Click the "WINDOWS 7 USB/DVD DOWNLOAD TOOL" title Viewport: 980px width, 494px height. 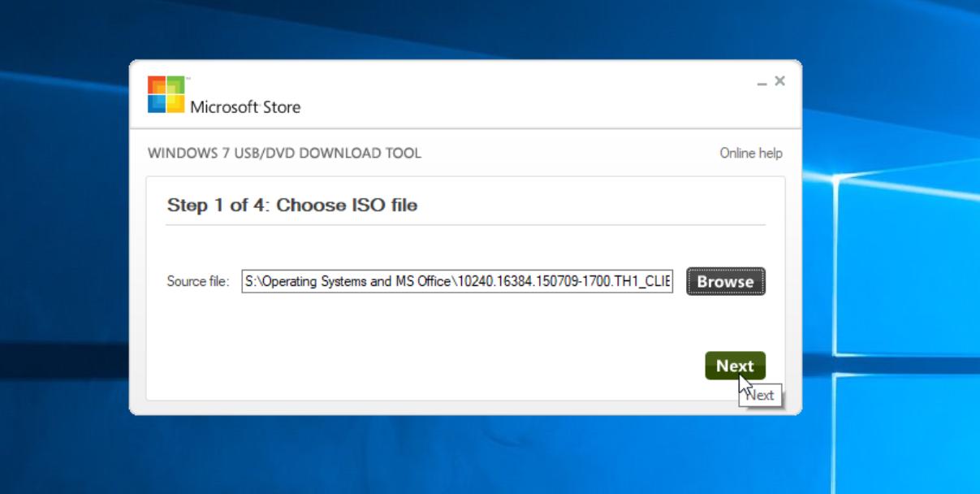coord(284,153)
